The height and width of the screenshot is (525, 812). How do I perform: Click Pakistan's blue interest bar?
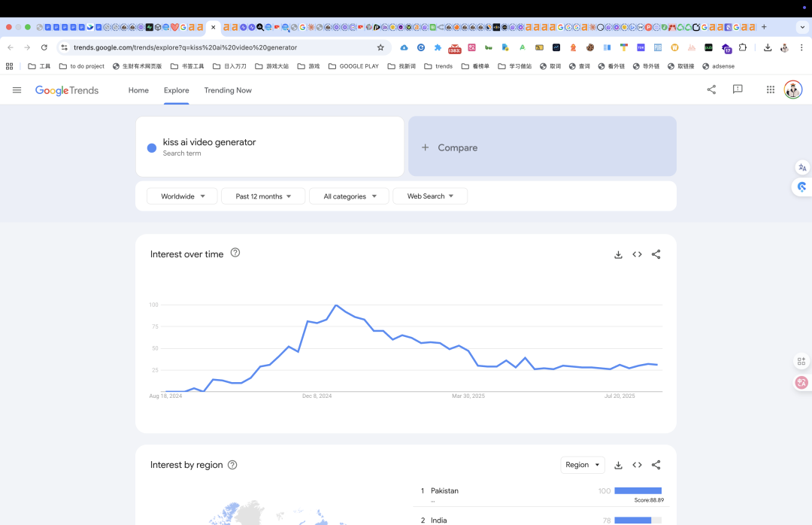638,491
